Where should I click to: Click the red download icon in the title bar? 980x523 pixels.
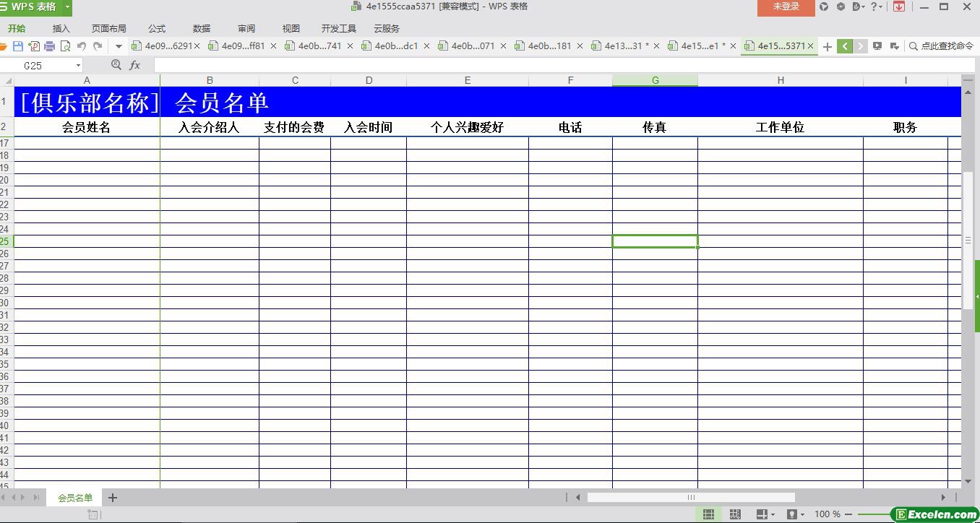(x=899, y=7)
